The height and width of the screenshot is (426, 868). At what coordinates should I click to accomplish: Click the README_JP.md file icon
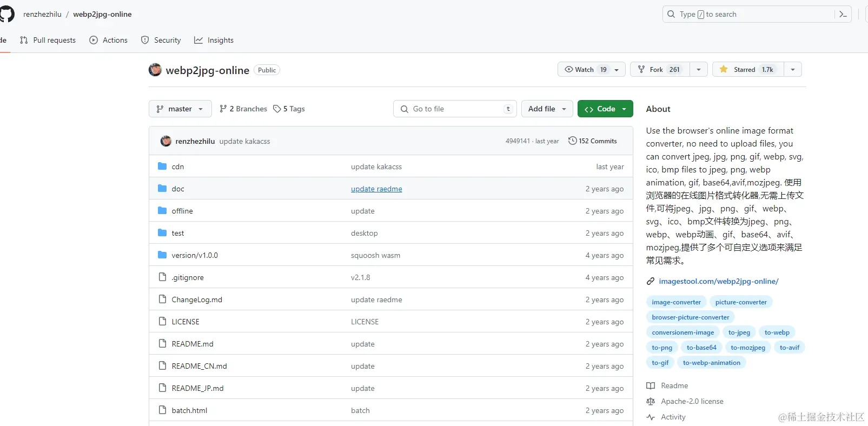click(x=162, y=388)
